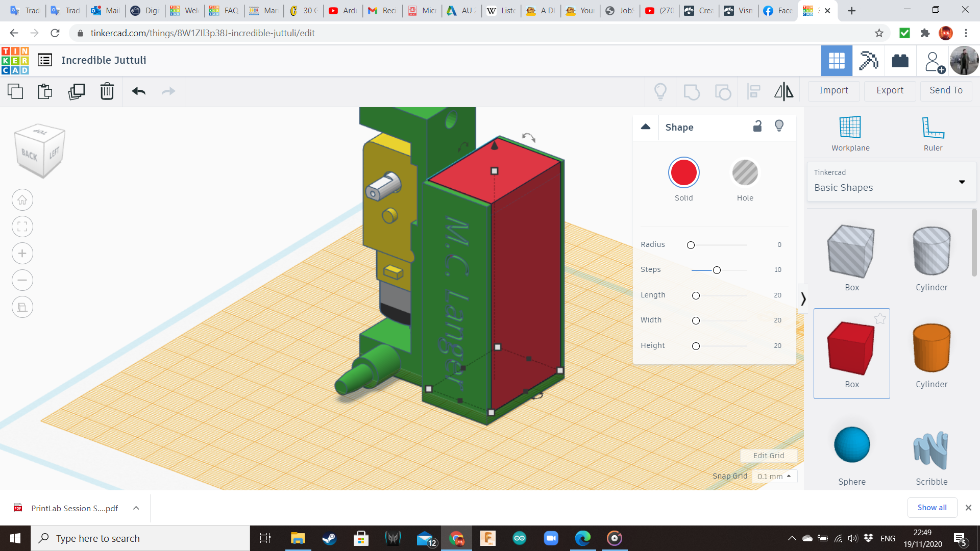Click the Fit all in view icon

(x=22, y=227)
